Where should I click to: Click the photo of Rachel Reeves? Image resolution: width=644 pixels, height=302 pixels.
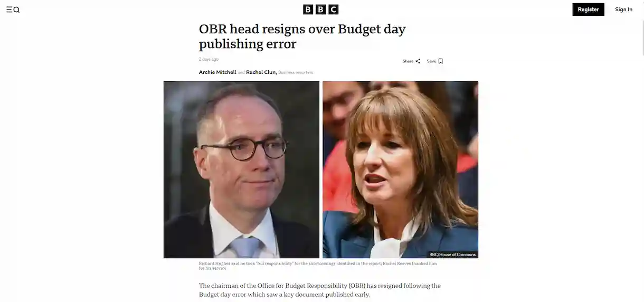coord(400,169)
